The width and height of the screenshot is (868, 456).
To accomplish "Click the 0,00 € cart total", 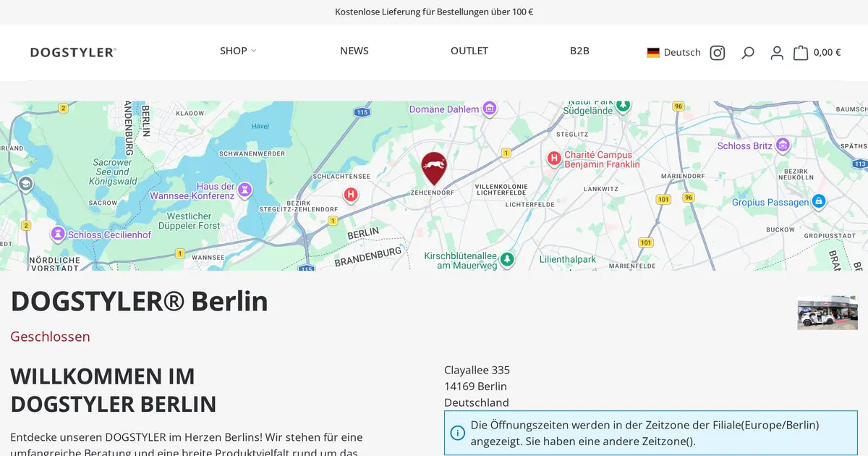I will click(x=827, y=52).
